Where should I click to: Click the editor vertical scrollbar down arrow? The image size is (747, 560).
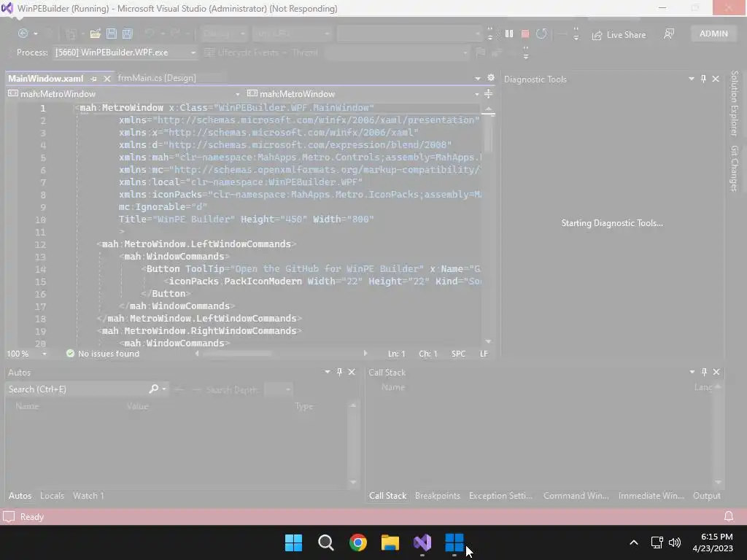(488, 341)
